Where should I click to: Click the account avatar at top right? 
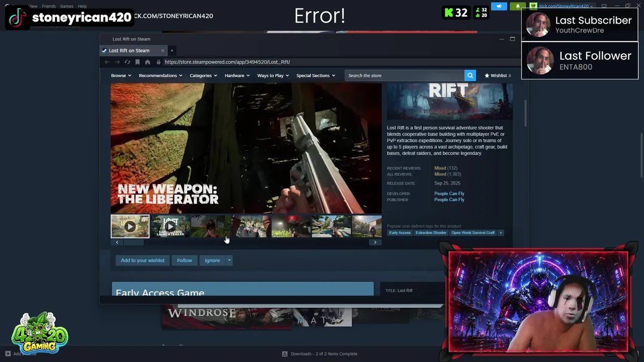coord(533,6)
